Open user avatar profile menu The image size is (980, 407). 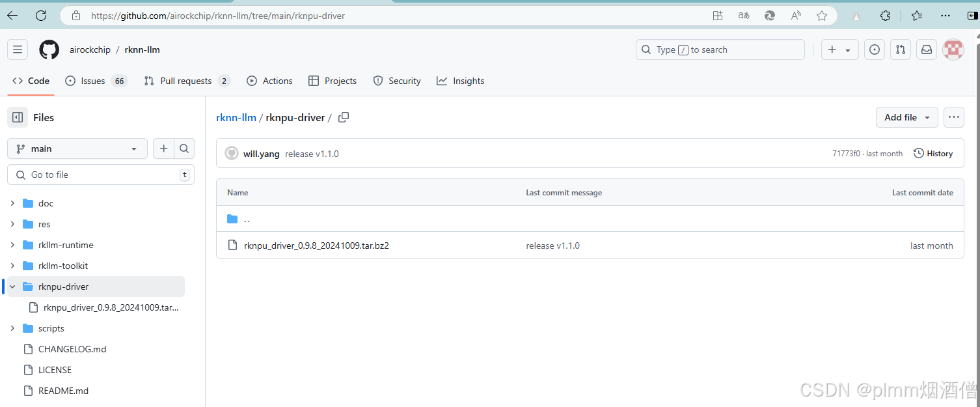pos(953,49)
